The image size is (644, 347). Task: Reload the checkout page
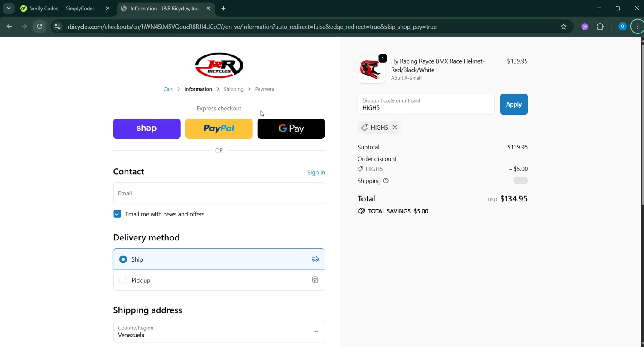(39, 27)
